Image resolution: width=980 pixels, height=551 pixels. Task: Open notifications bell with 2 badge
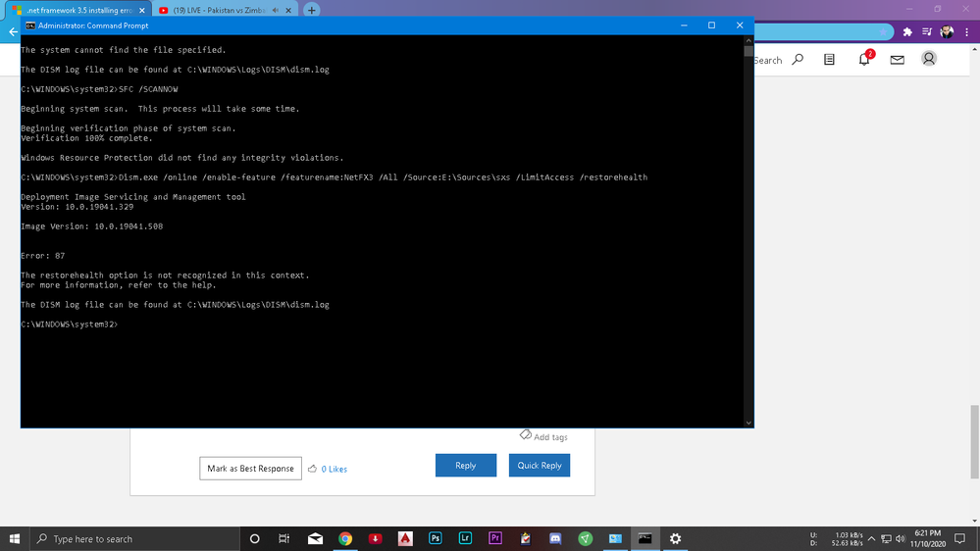coord(864,59)
